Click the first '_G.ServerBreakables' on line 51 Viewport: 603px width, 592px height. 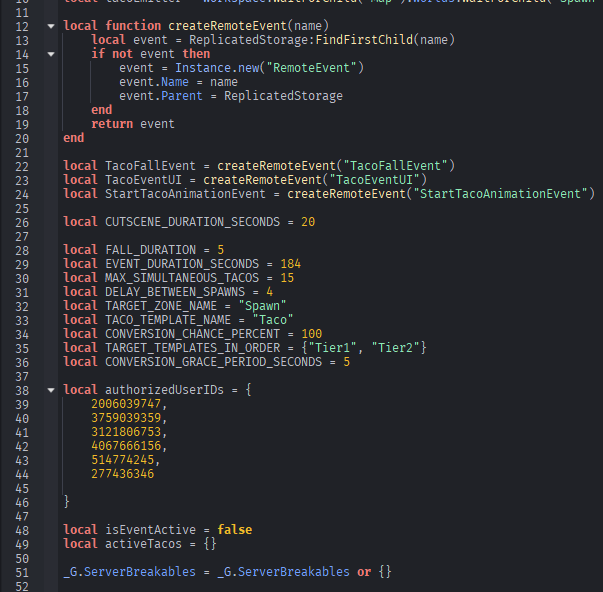[130, 572]
